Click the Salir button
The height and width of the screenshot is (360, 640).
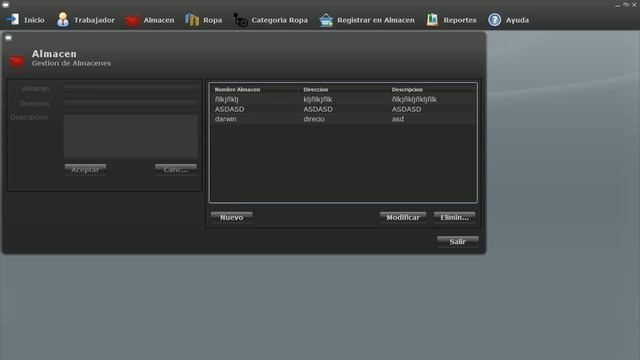(458, 241)
